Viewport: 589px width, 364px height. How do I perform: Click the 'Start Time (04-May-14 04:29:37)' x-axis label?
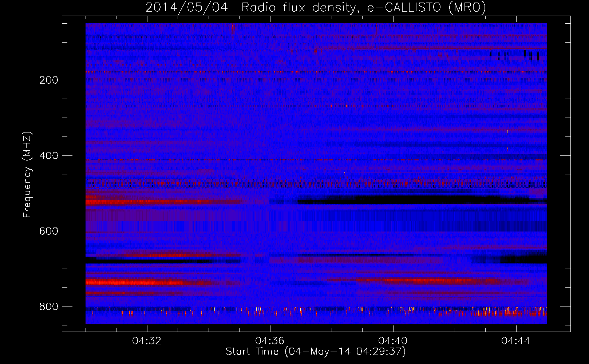(x=316, y=352)
